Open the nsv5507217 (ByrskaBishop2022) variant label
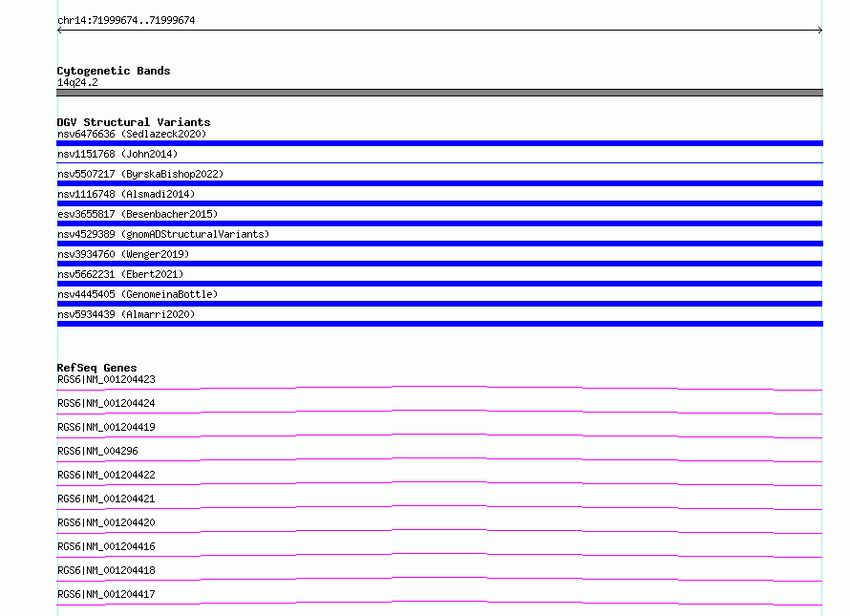850x616 pixels. [140, 174]
